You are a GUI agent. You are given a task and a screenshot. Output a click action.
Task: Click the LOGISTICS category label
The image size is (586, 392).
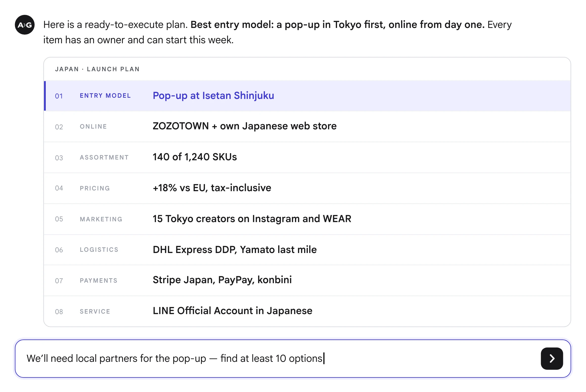99,250
